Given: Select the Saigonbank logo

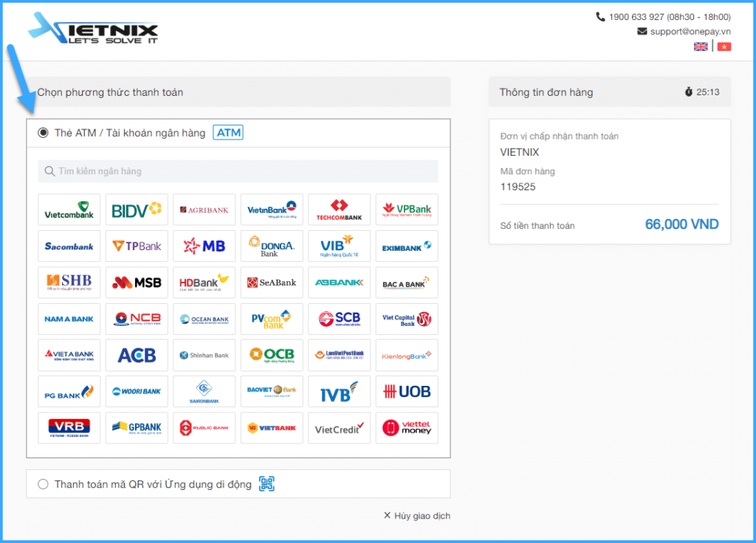Looking at the screenshot, I should coord(204,392).
